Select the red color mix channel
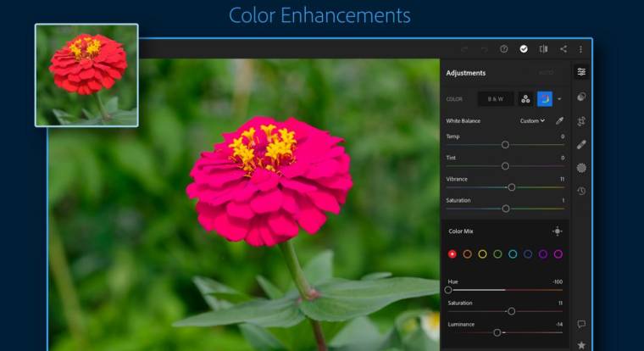 tap(452, 253)
